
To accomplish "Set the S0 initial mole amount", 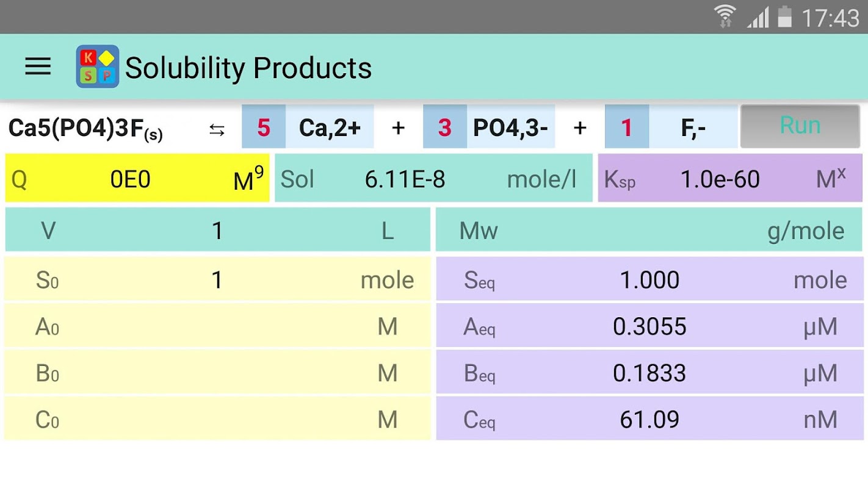I will tap(218, 279).
